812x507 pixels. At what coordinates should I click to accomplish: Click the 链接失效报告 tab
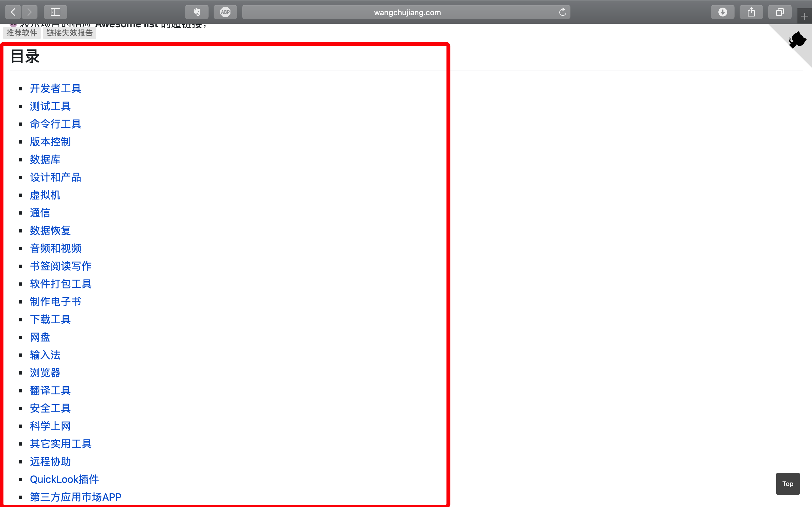point(69,33)
